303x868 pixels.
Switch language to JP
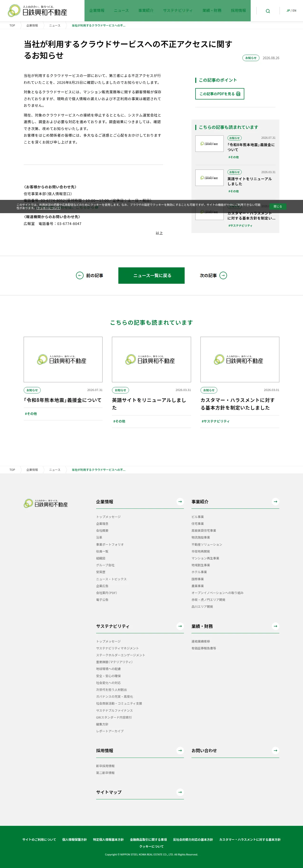(x=288, y=11)
